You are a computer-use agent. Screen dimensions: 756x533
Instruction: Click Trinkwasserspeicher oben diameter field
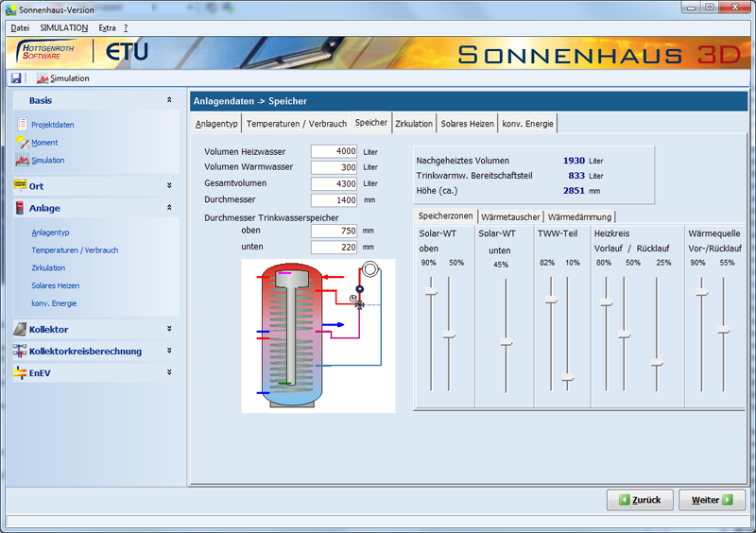point(334,231)
